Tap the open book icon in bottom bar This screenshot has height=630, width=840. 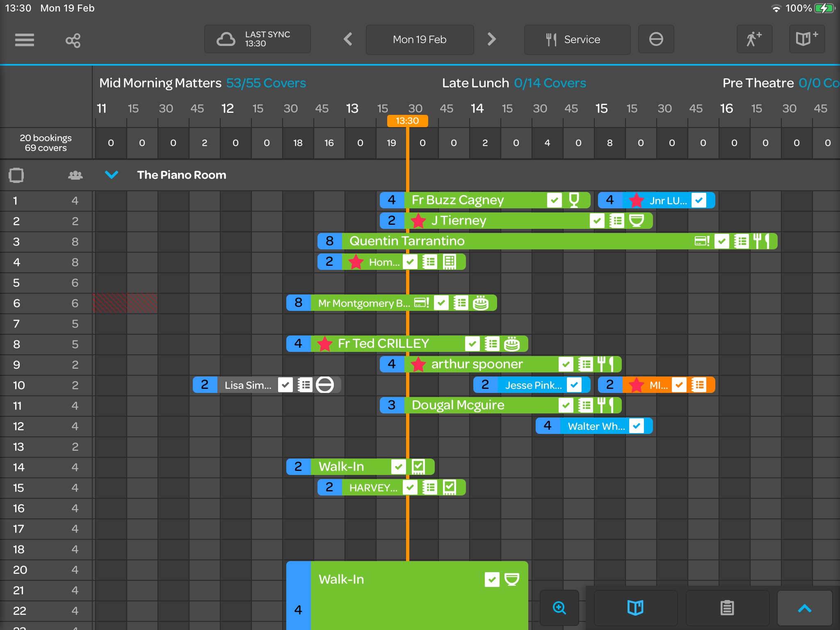pyautogui.click(x=635, y=607)
